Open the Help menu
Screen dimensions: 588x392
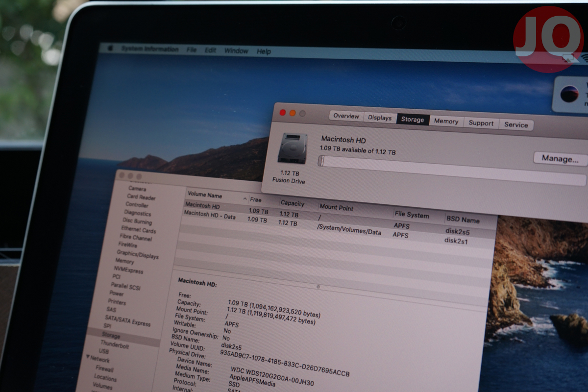pos(264,51)
